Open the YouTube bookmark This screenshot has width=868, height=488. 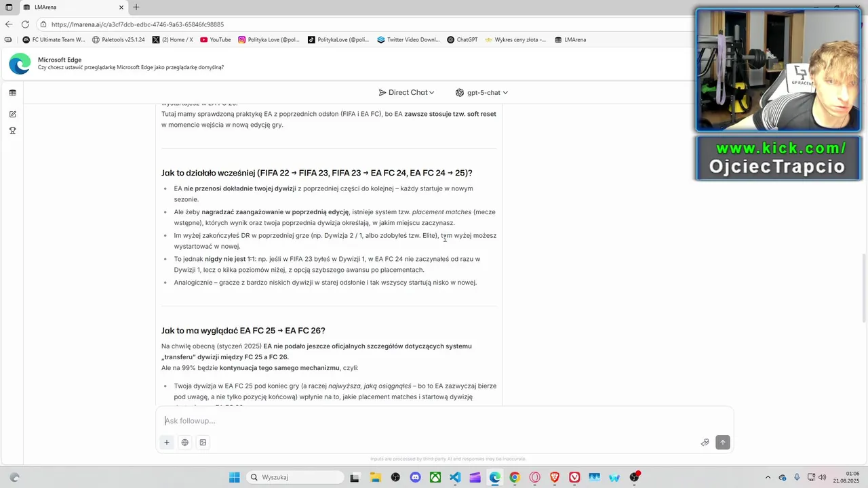click(x=216, y=39)
